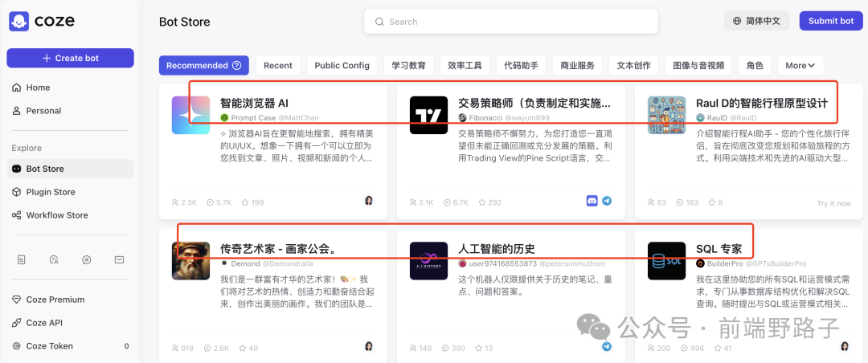Click the chat count icon showing 6.7K

click(448, 202)
